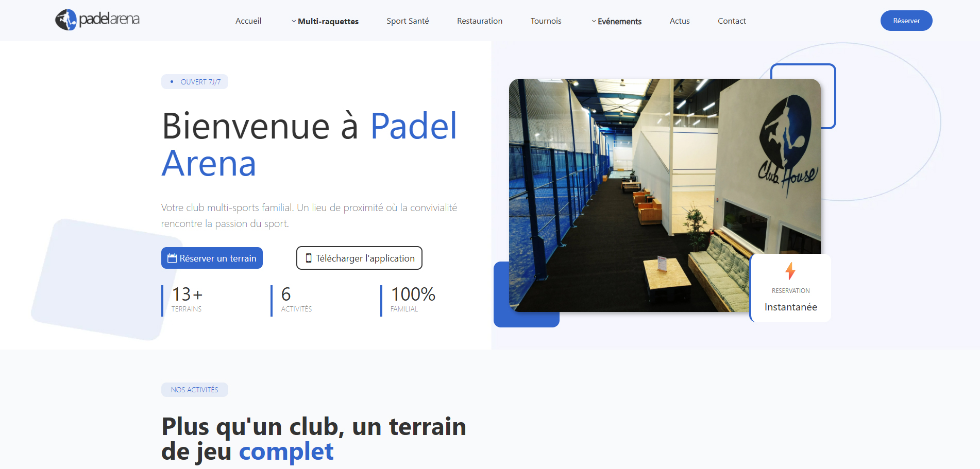Viewport: 980px width, 469px height.
Task: Open the Contact page
Action: 732,21
